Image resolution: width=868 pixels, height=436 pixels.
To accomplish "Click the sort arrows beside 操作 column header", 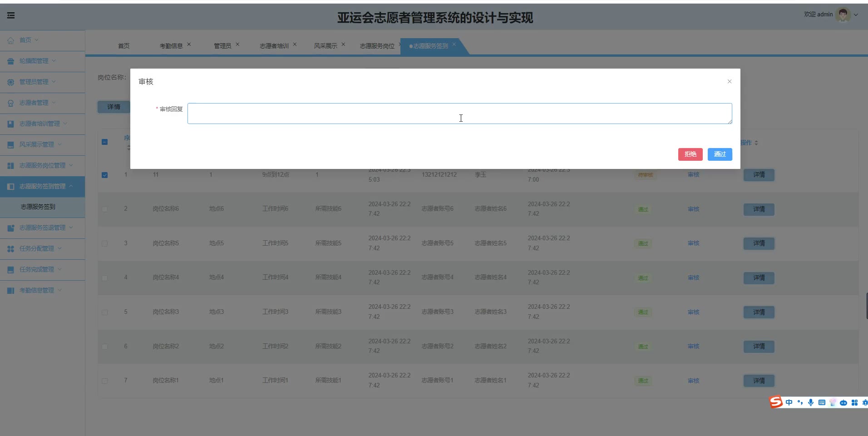I will tap(756, 143).
